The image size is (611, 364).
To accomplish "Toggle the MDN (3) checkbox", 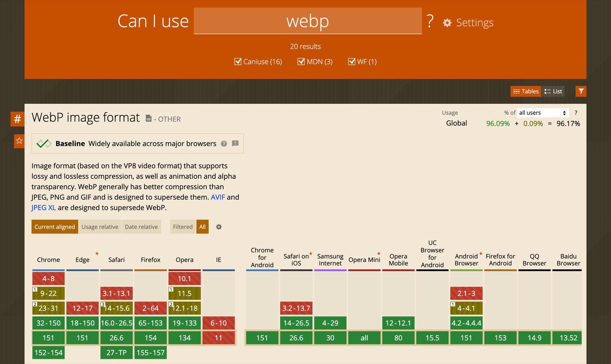I will (x=301, y=61).
